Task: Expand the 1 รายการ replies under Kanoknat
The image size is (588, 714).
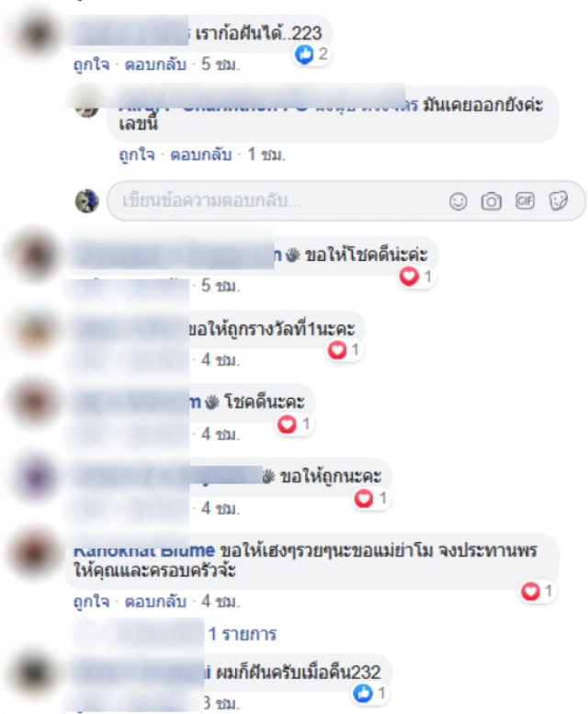Action: click(243, 634)
